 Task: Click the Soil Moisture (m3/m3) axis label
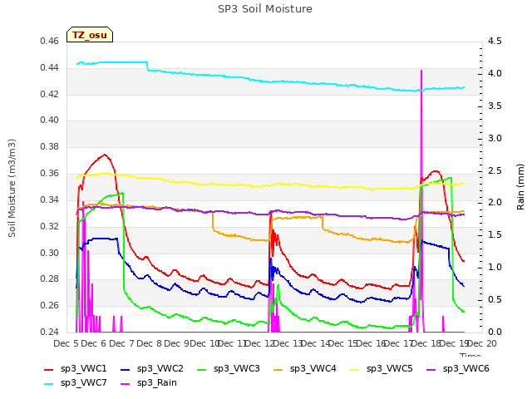coord(12,188)
